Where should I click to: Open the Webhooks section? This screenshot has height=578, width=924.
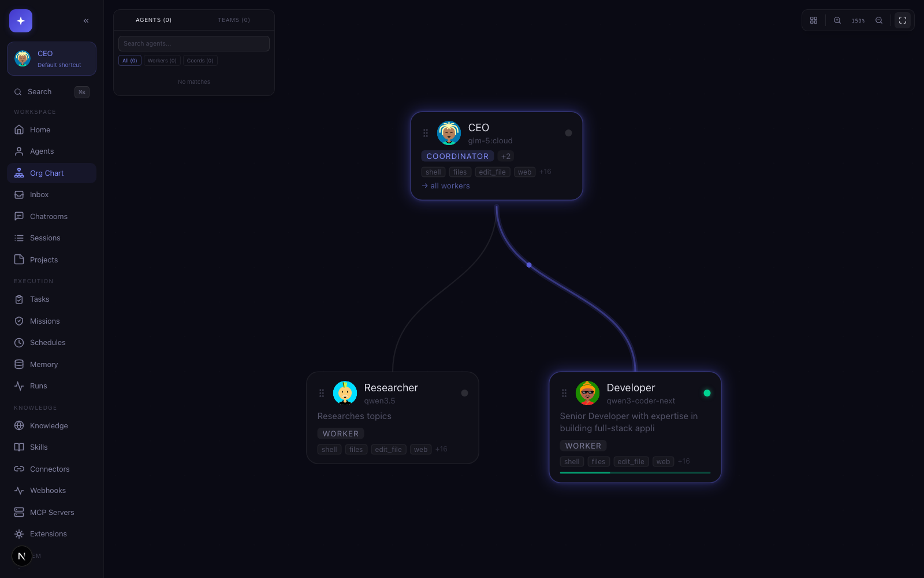[x=47, y=490]
